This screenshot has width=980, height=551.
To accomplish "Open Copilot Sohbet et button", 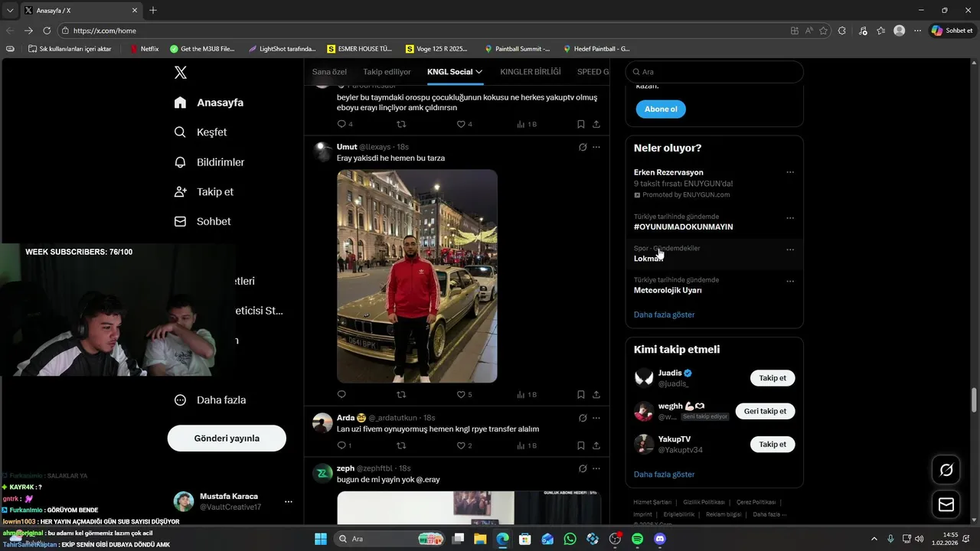I will pyautogui.click(x=952, y=31).
